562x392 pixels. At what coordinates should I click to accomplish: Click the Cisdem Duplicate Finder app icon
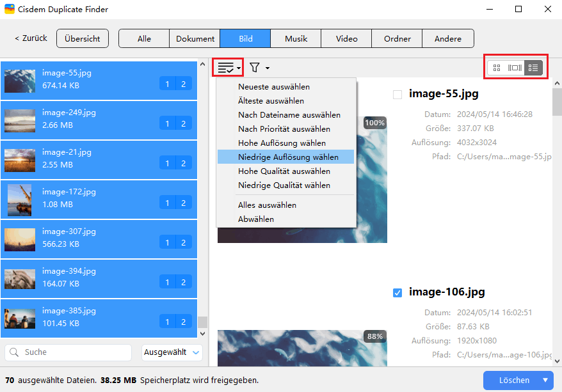[x=10, y=10]
